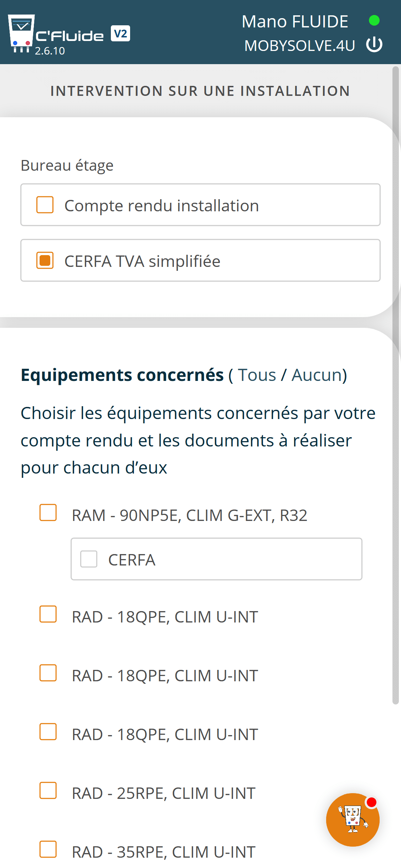The image size is (401, 868).
Task: Click the vertical page scrollbar
Action: (395, 385)
